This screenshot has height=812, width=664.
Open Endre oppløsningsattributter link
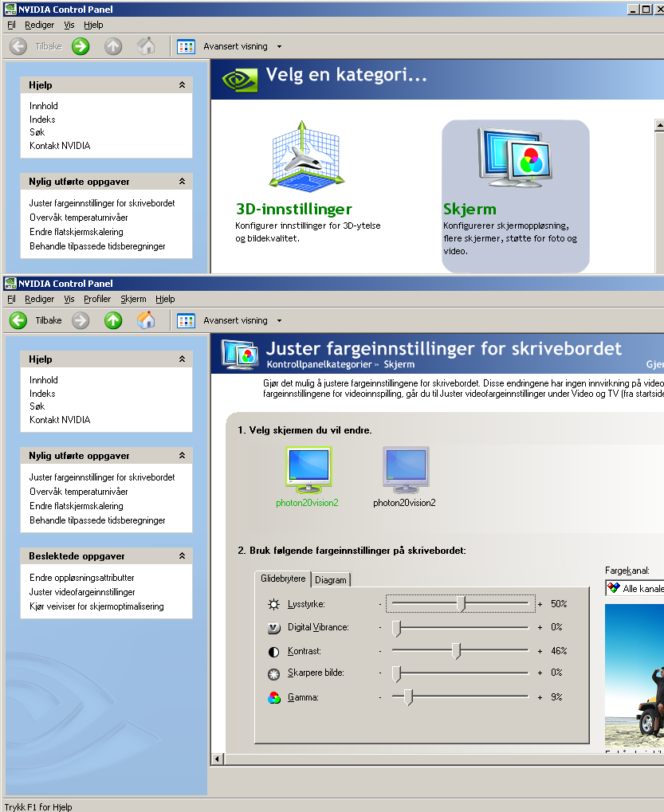click(82, 578)
